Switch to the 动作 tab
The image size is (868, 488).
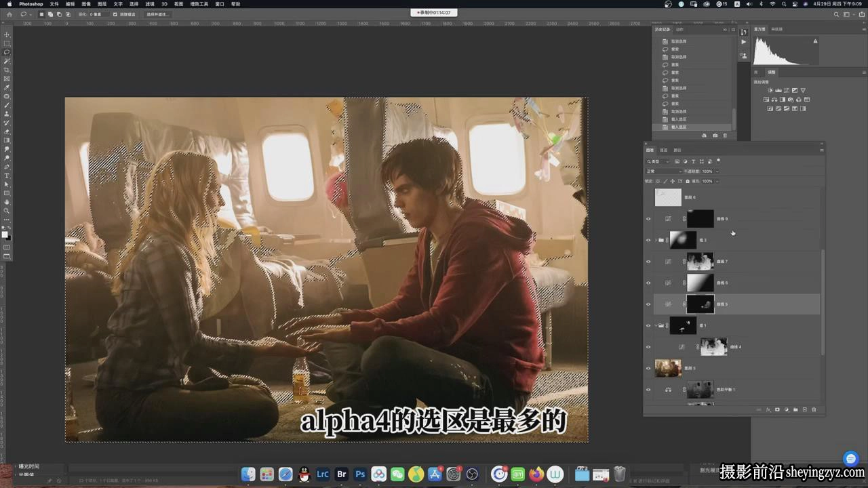(679, 29)
